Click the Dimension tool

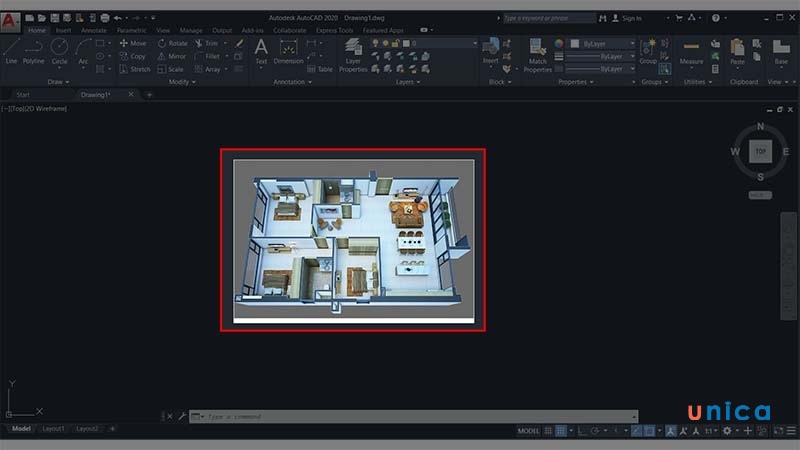click(288, 50)
